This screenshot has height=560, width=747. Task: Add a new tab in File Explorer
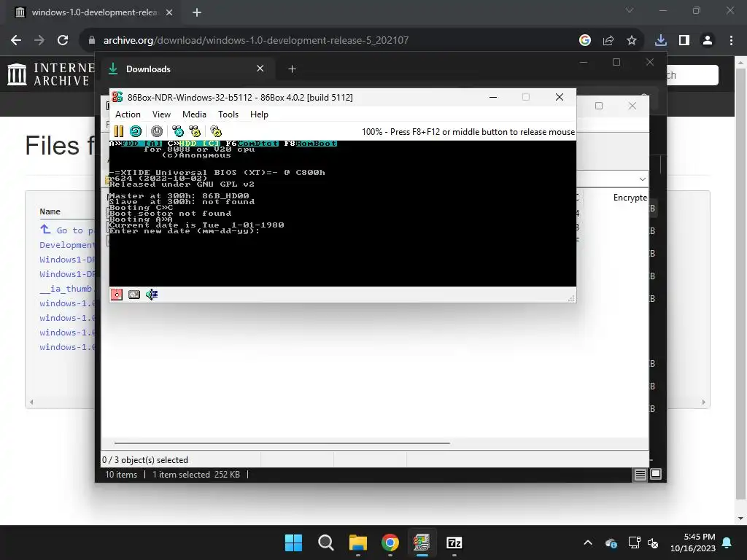pyautogui.click(x=292, y=69)
